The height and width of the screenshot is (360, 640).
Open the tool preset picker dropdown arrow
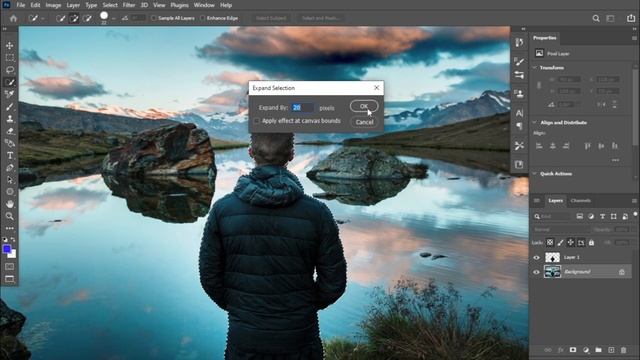pyautogui.click(x=43, y=18)
